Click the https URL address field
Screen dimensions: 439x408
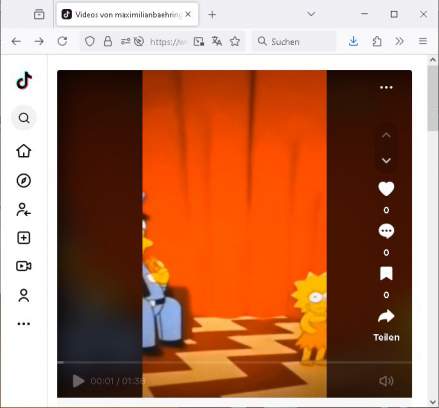[x=168, y=41]
